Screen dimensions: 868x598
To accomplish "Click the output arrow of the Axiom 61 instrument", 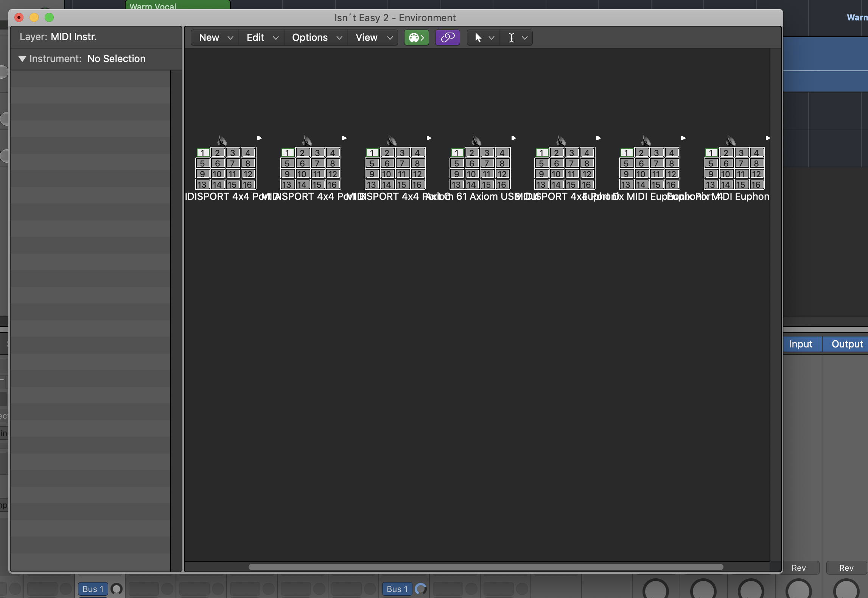I will tap(513, 138).
